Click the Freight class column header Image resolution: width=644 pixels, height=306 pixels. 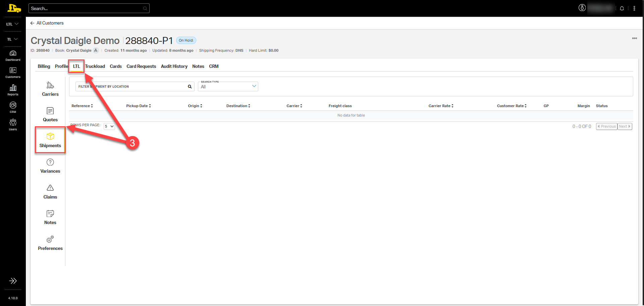click(x=340, y=106)
